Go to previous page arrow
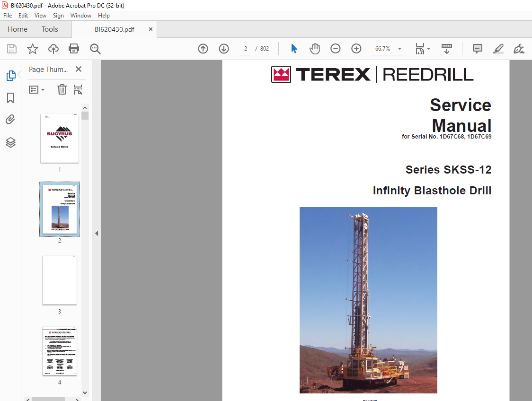The image size is (532, 401). pyautogui.click(x=203, y=49)
